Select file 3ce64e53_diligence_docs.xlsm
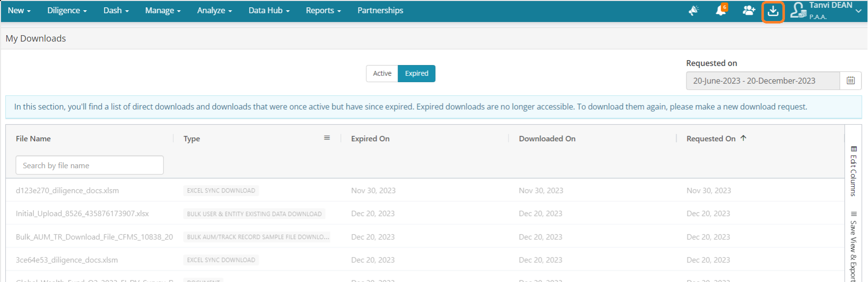Screen dimensions: 868x282 point(66,260)
